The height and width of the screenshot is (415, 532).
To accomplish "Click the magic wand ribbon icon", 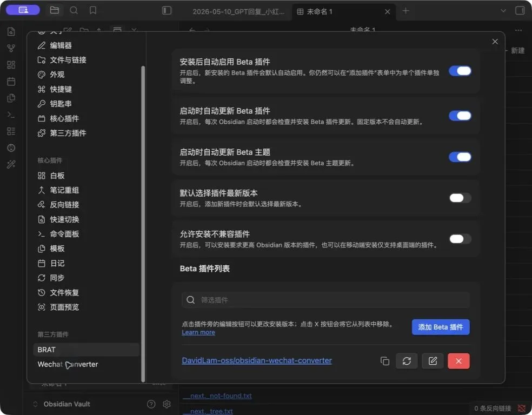I will click(x=11, y=164).
